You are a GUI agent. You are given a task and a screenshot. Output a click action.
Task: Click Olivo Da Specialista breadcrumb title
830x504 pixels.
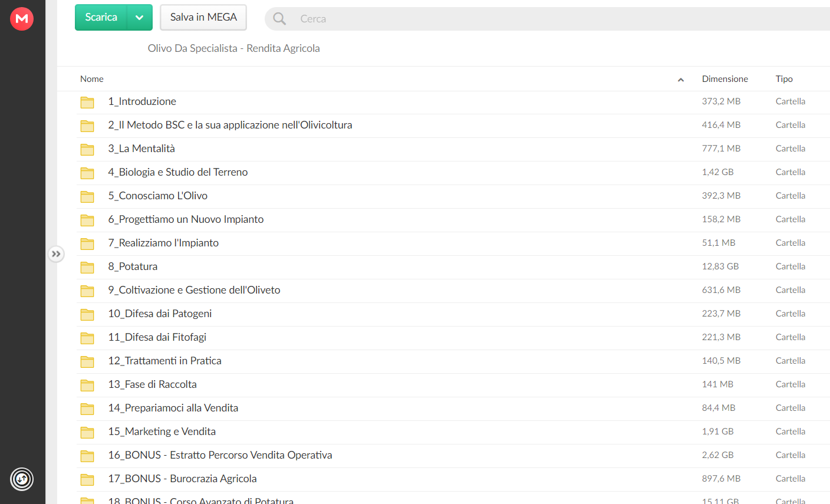click(233, 48)
